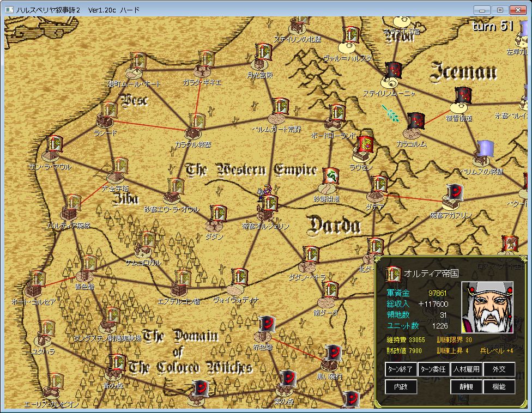532x413 pixels.
Task: Select the ベルムガート荒野 territory flag
Action: click(x=281, y=106)
